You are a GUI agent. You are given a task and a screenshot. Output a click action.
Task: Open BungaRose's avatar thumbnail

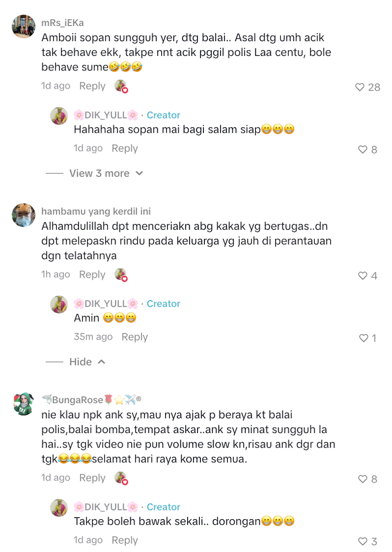pos(24,404)
